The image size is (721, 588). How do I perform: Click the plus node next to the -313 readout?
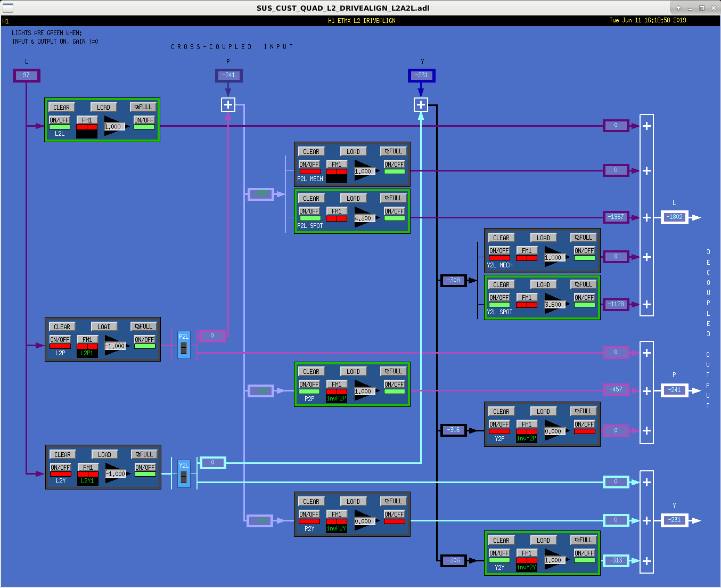(646, 561)
